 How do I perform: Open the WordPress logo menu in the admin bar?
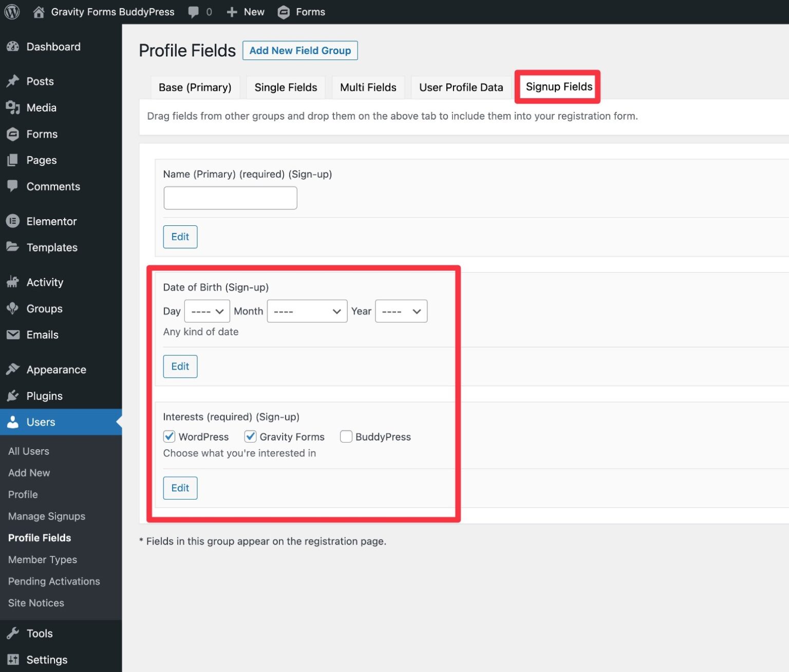point(11,11)
